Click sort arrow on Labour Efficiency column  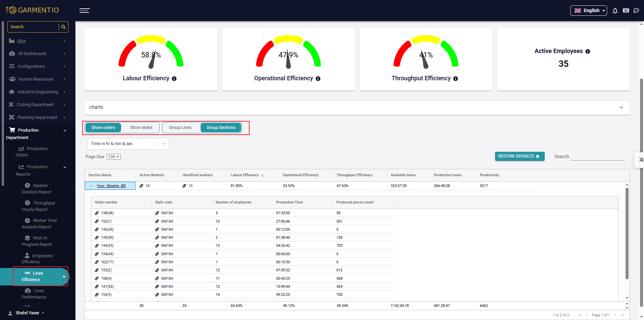point(262,175)
